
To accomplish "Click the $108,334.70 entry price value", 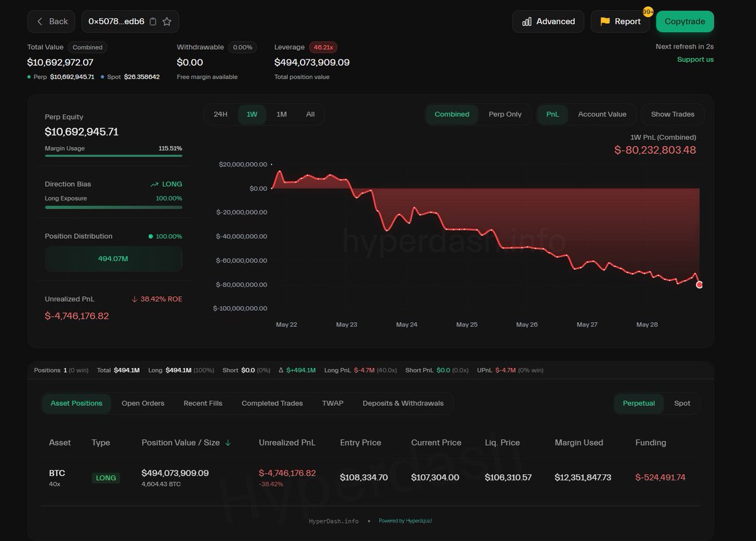I will click(x=364, y=477).
